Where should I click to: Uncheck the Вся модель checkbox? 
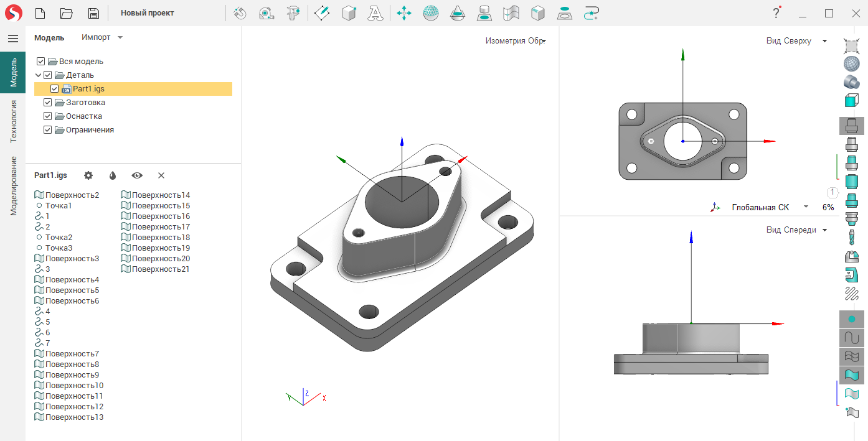tap(41, 62)
